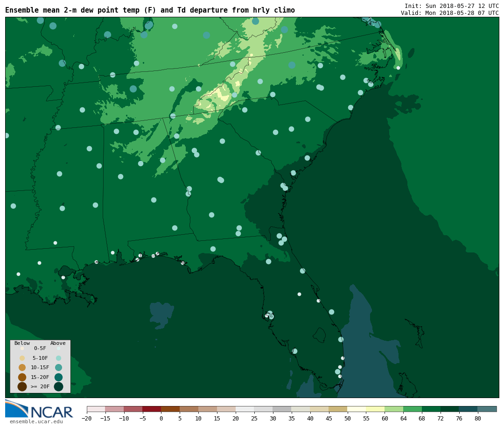Click the 'Above' legend column header
This screenshot has height=427, width=504.
coord(58,343)
